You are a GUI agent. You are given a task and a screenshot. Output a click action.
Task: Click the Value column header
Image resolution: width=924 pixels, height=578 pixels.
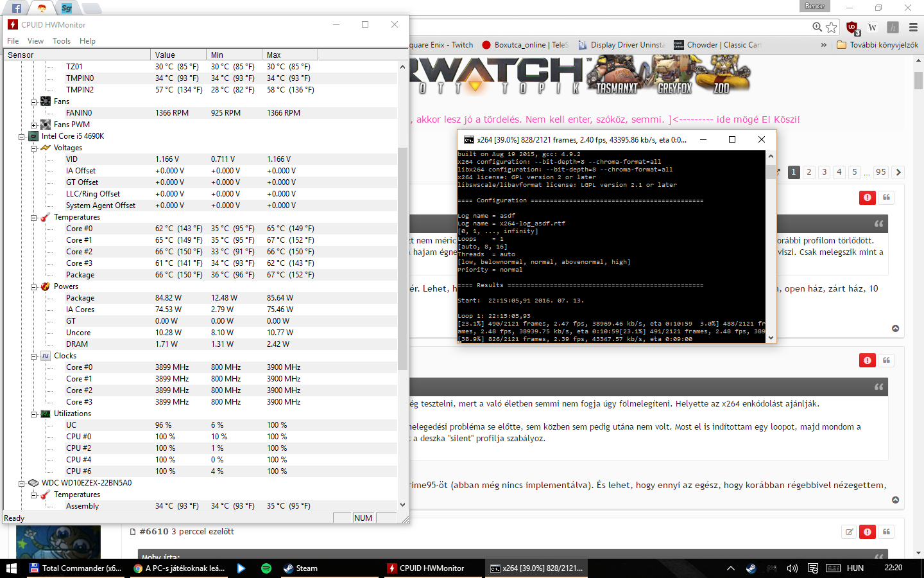click(178, 55)
